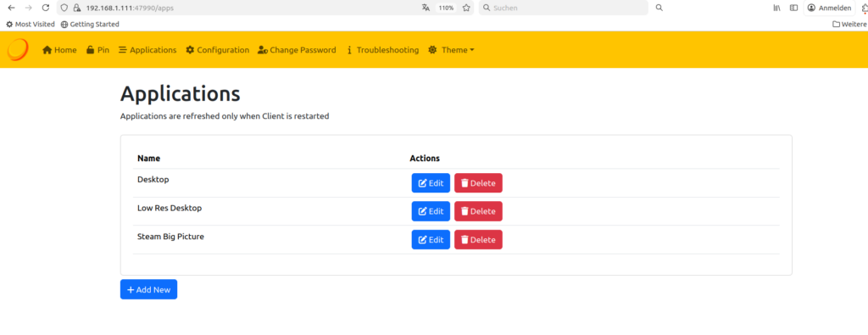This screenshot has height=335, width=868.
Task: Open the Applications nav item
Action: pos(147,50)
